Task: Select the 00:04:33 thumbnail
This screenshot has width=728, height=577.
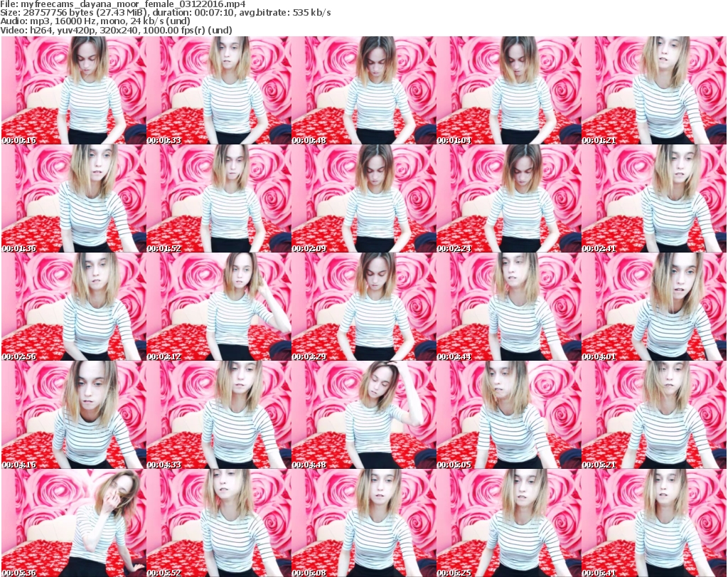Action: coord(219,415)
